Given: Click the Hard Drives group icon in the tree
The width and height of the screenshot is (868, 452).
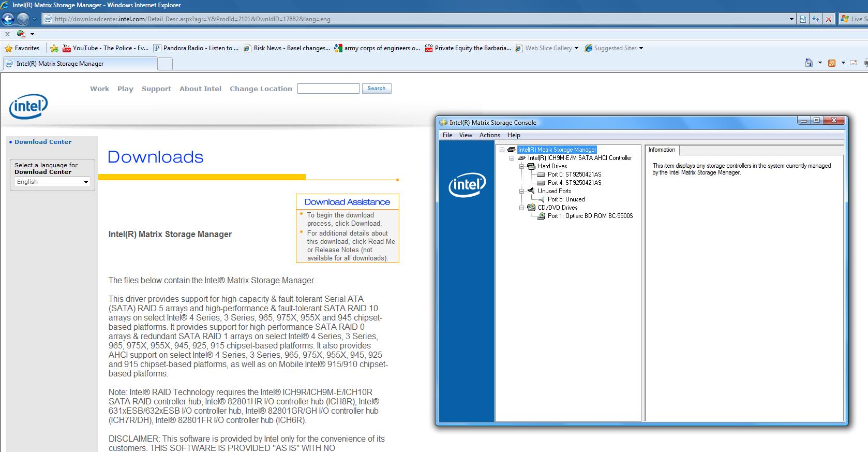Looking at the screenshot, I should (x=531, y=166).
